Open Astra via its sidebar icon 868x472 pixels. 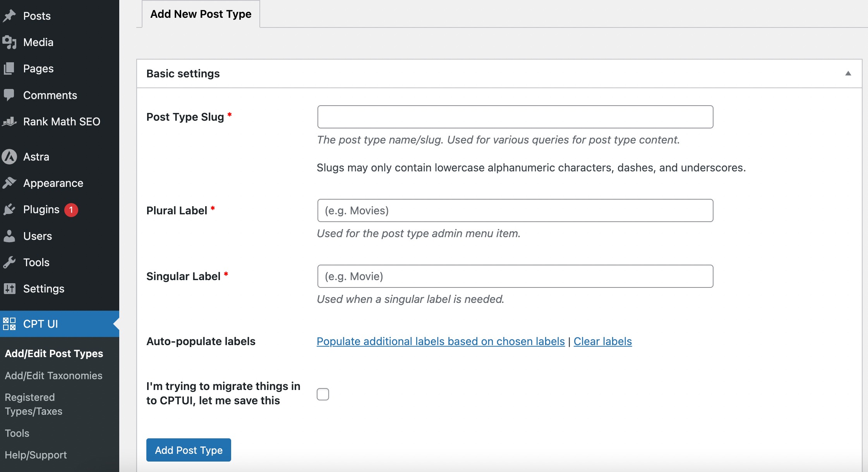click(10, 156)
